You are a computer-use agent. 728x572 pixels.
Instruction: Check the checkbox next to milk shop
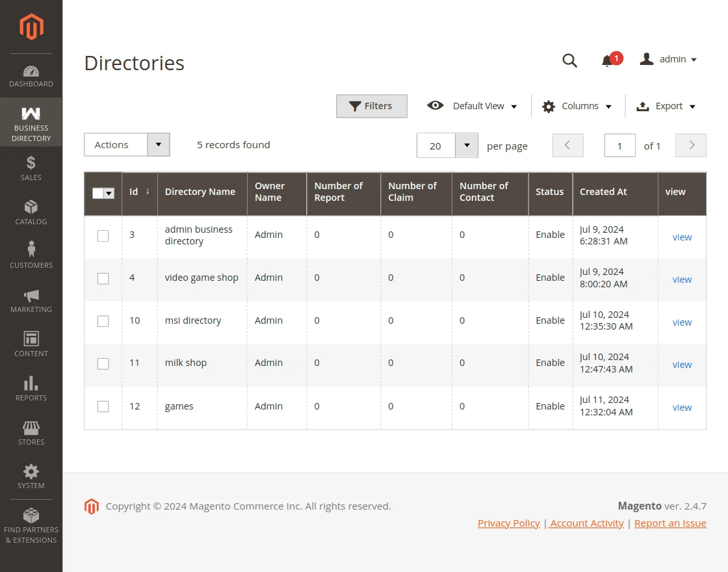tap(103, 364)
